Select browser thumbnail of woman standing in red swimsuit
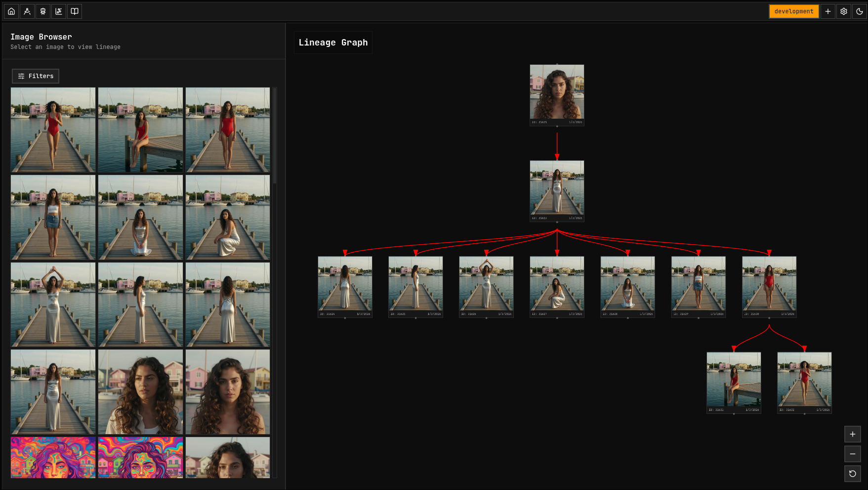Image resolution: width=868 pixels, height=490 pixels. pos(228,130)
